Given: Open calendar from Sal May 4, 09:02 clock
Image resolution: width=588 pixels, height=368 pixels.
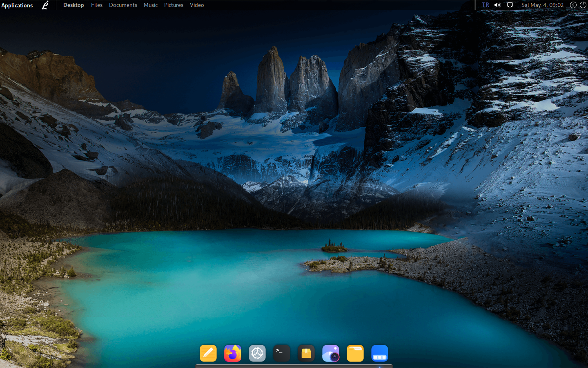Looking at the screenshot, I should pos(542,5).
